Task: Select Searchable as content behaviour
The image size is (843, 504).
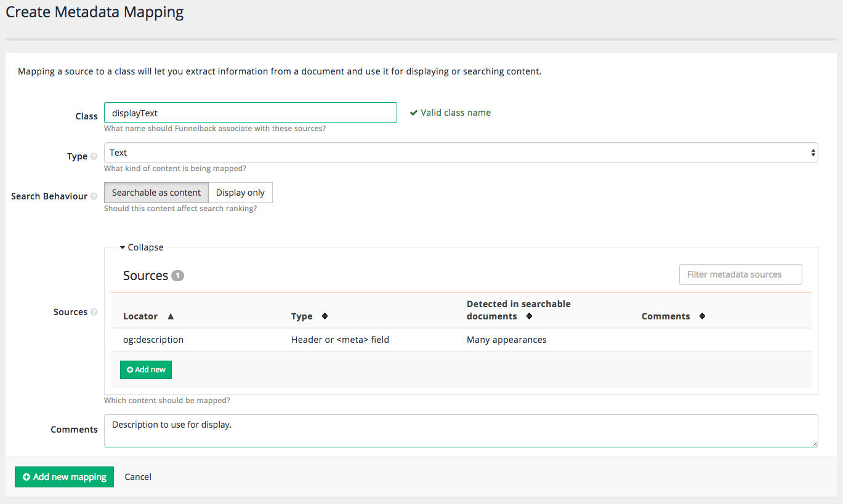Action: (156, 192)
